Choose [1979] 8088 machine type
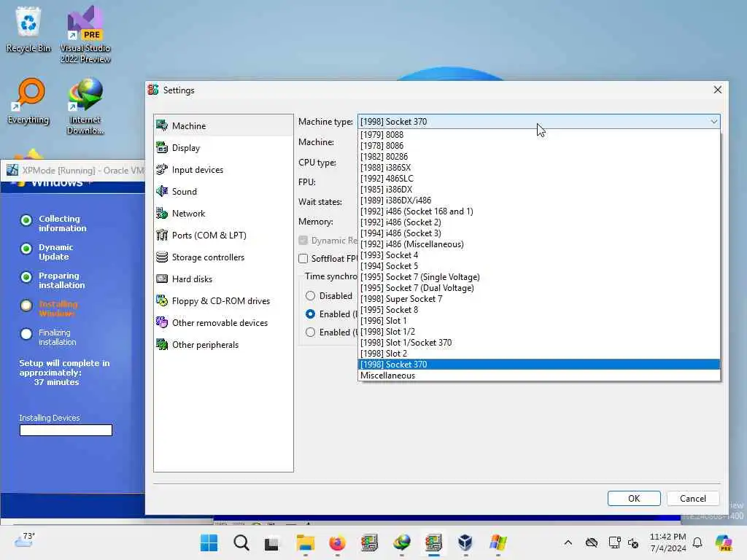Viewport: 747px width, 560px height. point(539,135)
